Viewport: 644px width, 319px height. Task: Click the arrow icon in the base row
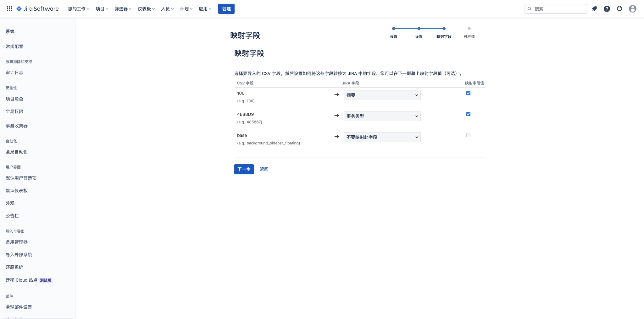point(337,137)
